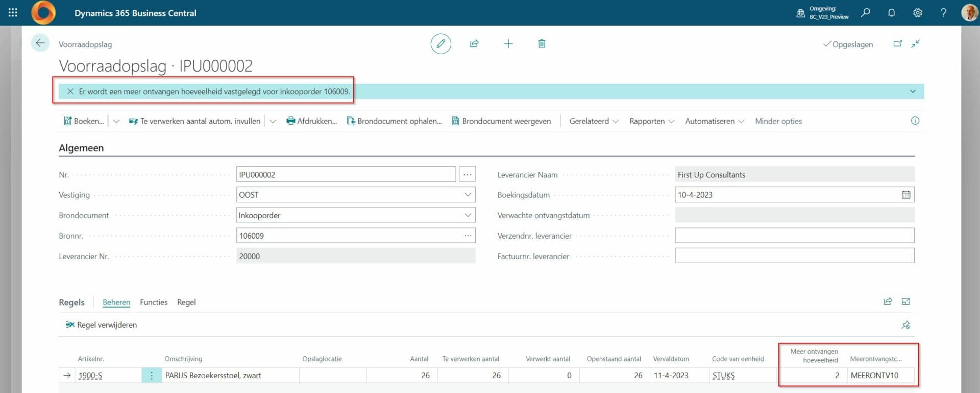Open notifications bell icon
The height and width of the screenshot is (393, 980).
coord(892,13)
